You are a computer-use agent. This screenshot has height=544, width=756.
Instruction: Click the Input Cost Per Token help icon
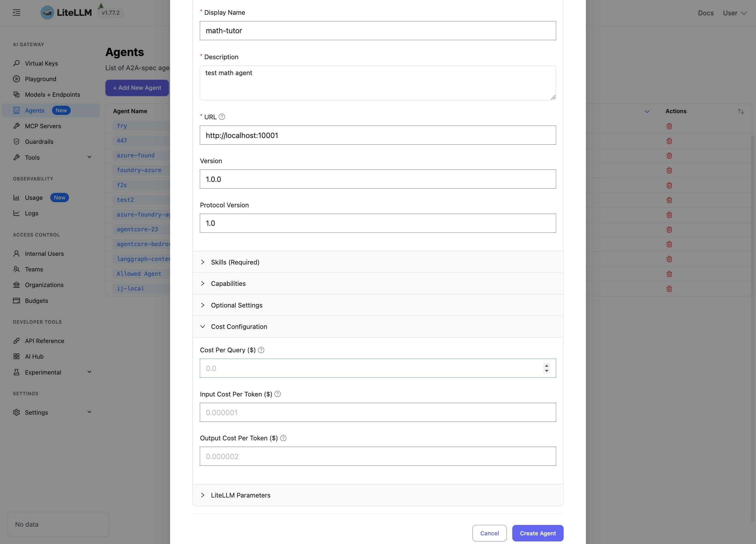(x=278, y=394)
